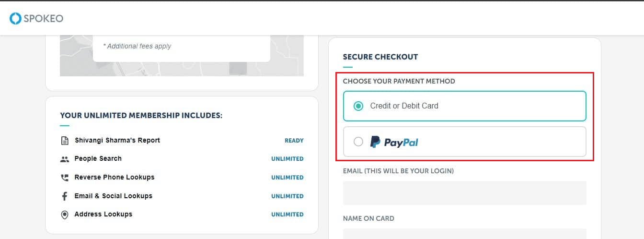This screenshot has height=239, width=644.
Task: Click the report document icon
Action: pyautogui.click(x=65, y=141)
